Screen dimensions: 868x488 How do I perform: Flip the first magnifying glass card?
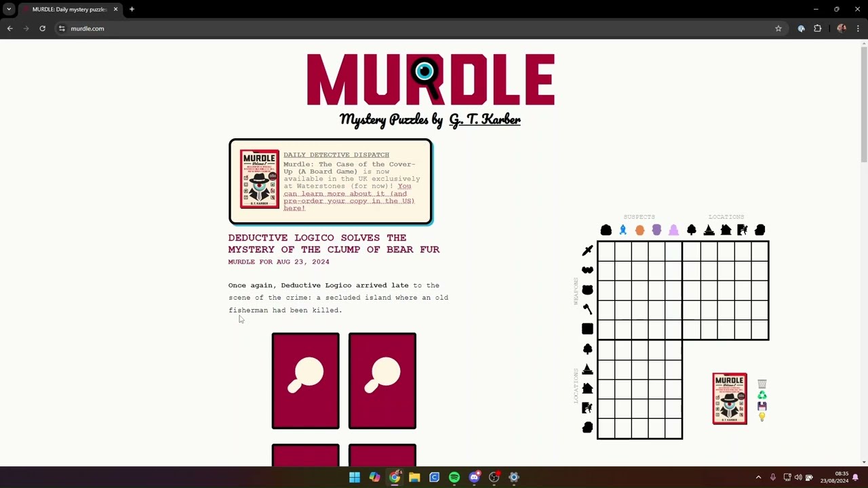click(306, 381)
